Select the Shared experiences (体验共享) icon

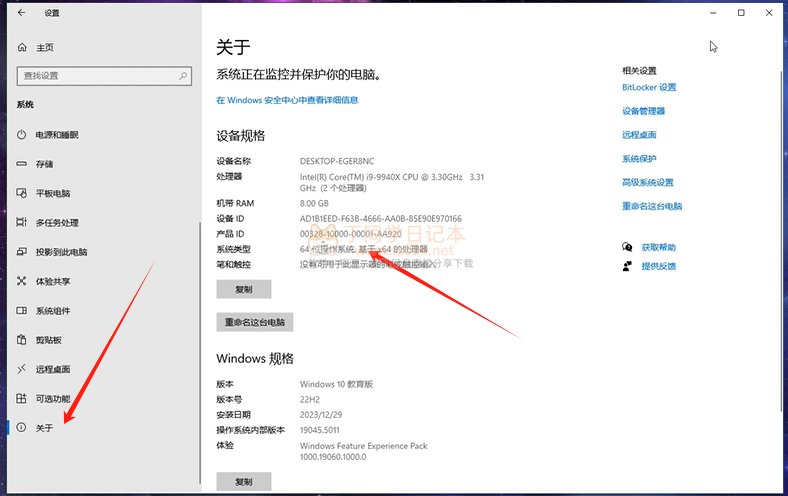point(21,281)
